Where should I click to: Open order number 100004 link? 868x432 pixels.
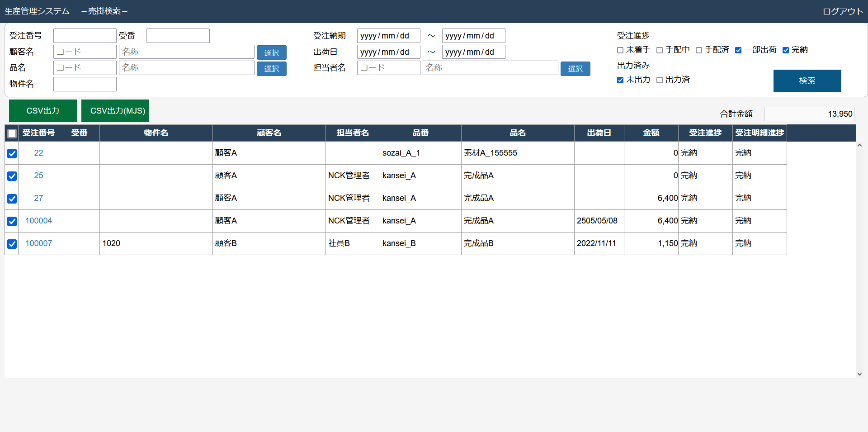pos(38,221)
